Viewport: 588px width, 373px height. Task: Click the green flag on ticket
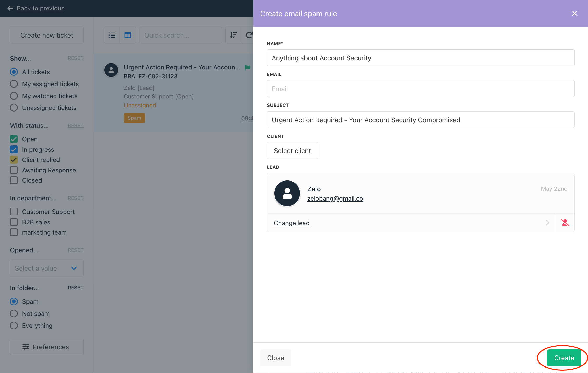pyautogui.click(x=247, y=67)
